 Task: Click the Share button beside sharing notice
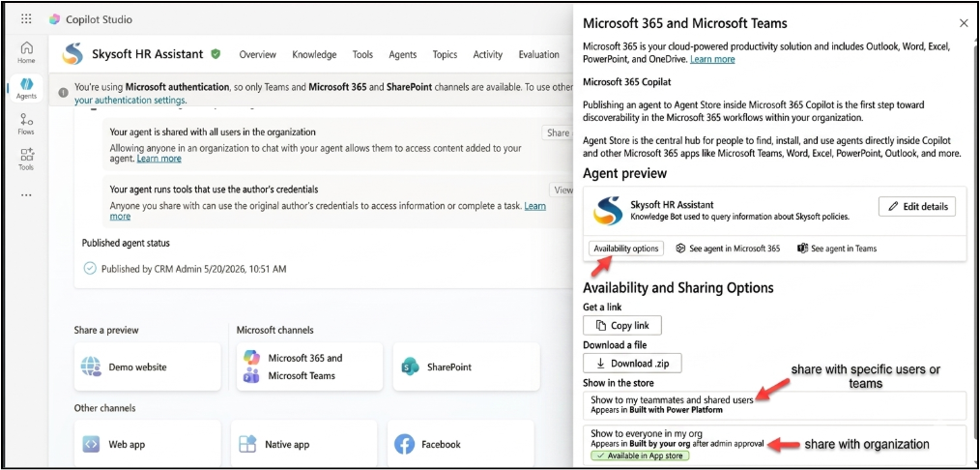click(x=557, y=132)
